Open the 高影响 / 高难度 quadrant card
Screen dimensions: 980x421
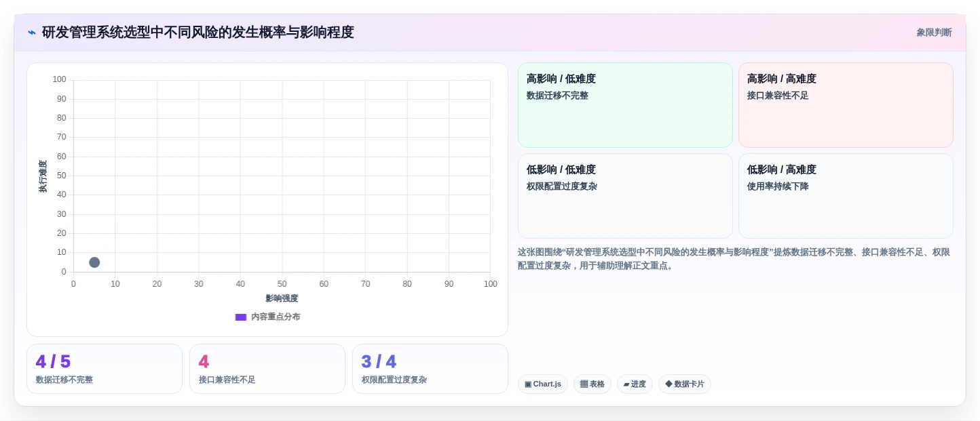846,105
